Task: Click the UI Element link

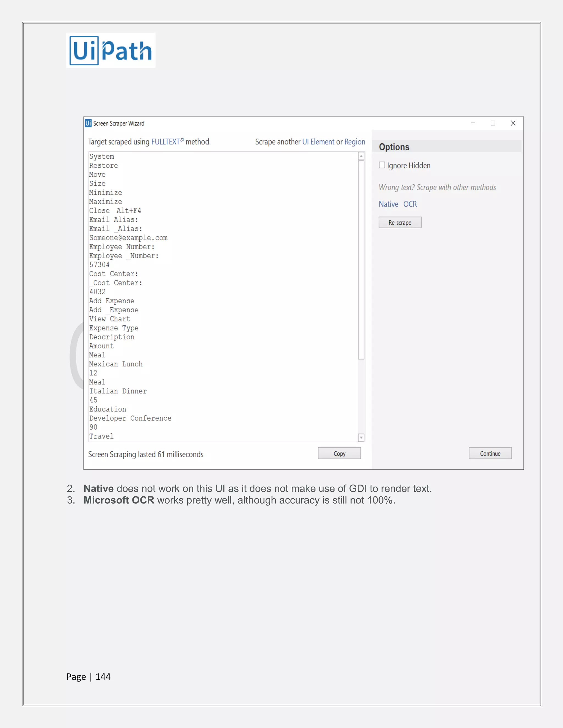Action: 318,142
